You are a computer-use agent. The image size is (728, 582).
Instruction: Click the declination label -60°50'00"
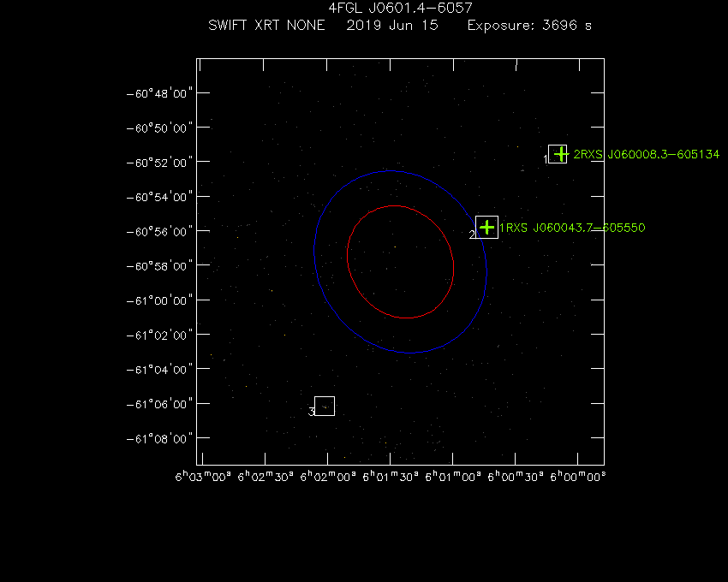[159, 128]
